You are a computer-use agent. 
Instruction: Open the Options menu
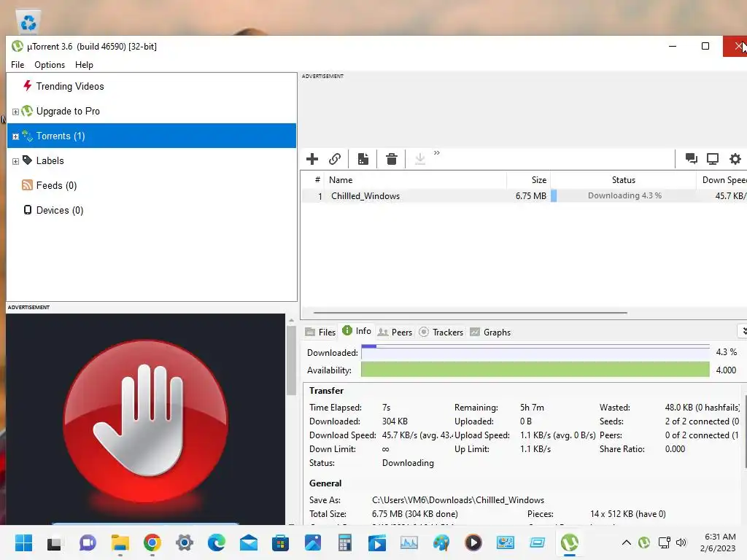click(50, 65)
